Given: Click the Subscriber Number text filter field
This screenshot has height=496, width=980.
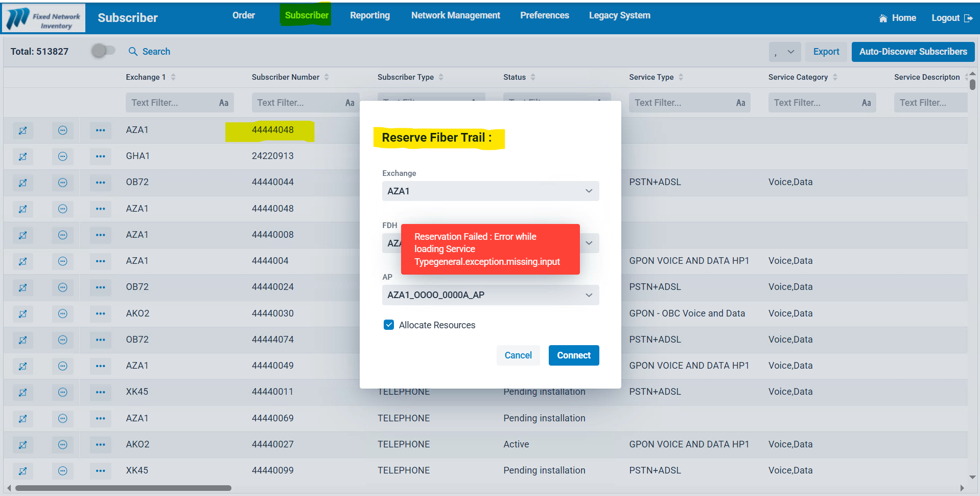Looking at the screenshot, I should click(x=296, y=103).
